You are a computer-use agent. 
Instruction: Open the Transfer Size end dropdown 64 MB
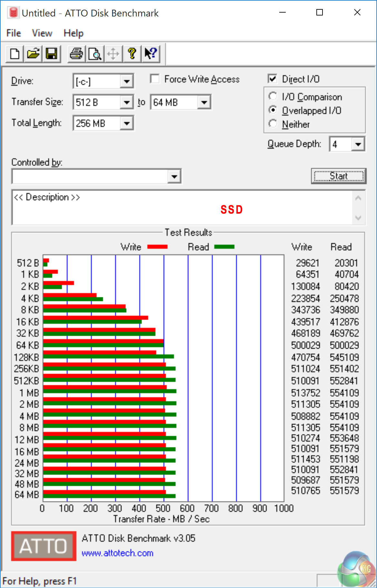[204, 103]
